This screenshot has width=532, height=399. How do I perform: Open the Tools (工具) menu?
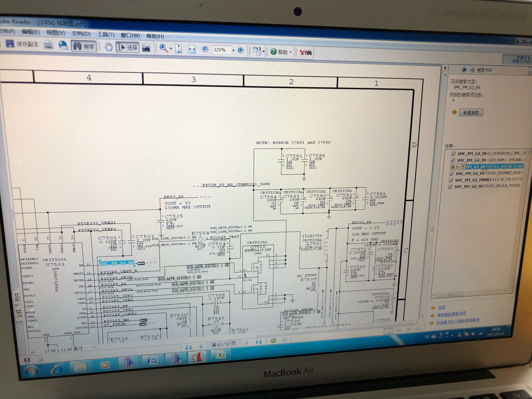click(x=106, y=35)
